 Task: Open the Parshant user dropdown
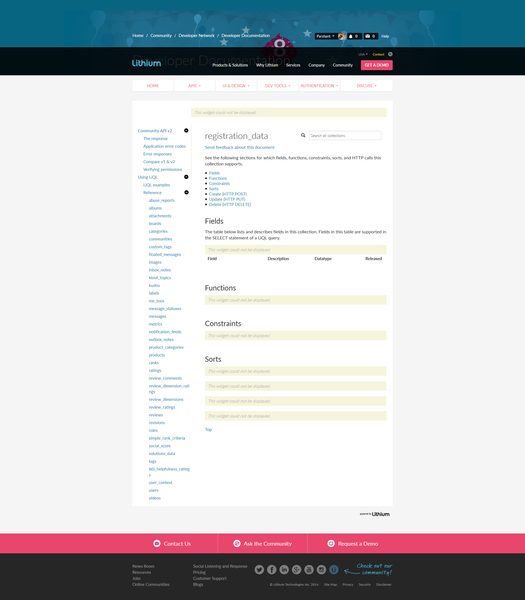(x=326, y=36)
